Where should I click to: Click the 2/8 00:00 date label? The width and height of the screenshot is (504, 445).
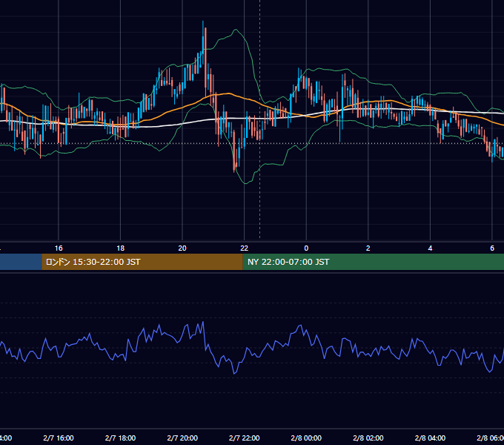[306, 438]
